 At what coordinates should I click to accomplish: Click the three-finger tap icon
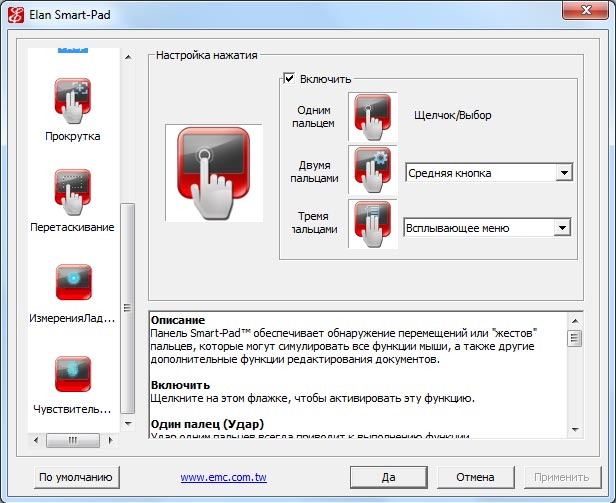click(372, 224)
